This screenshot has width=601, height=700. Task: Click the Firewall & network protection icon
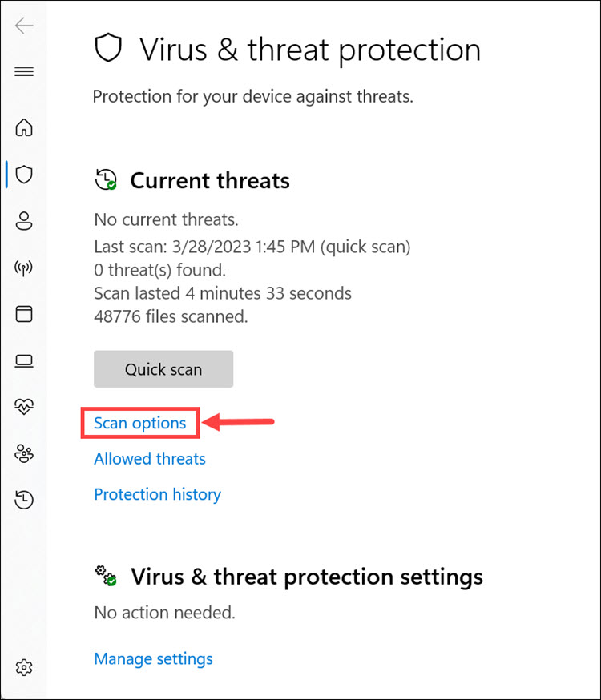pyautogui.click(x=24, y=268)
